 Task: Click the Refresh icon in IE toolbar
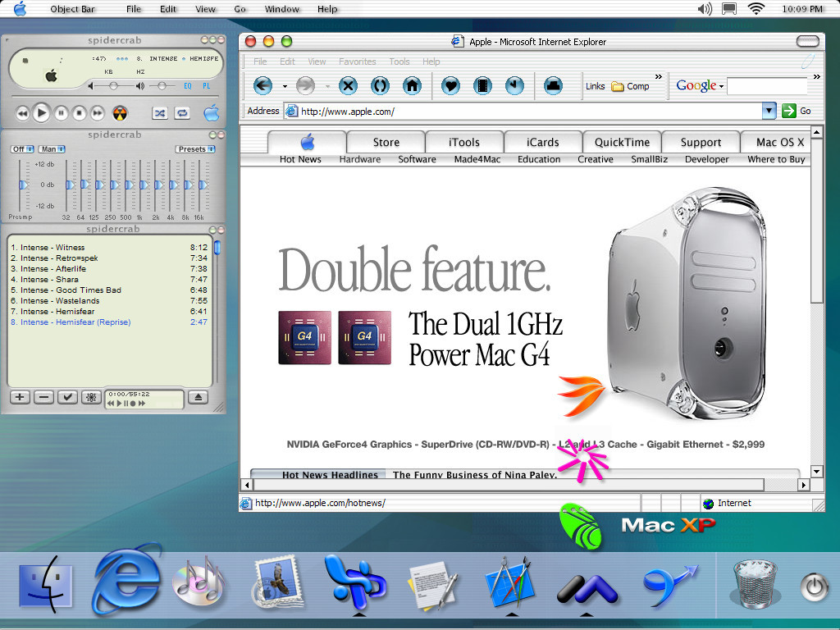(x=380, y=85)
